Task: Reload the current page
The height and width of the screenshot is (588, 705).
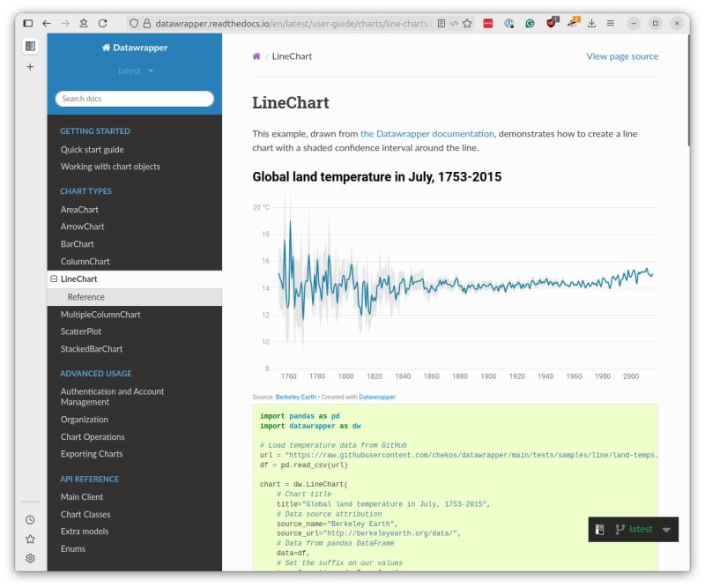Action: click(x=102, y=23)
